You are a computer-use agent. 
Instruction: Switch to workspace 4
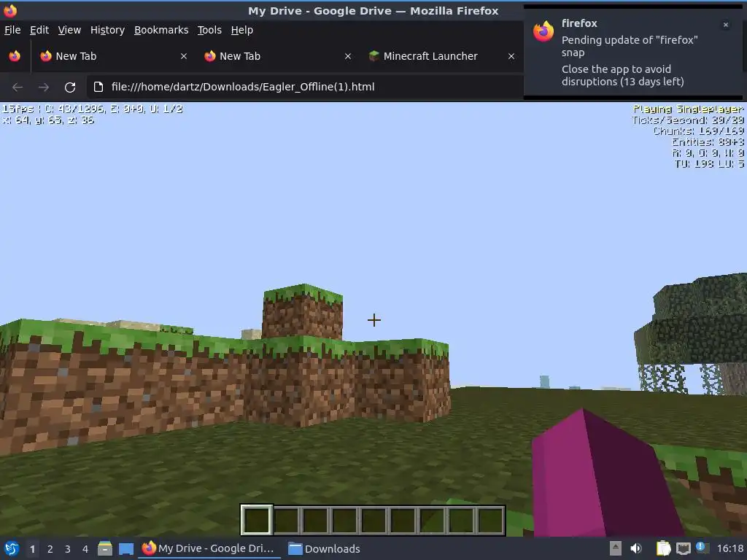pos(85,549)
